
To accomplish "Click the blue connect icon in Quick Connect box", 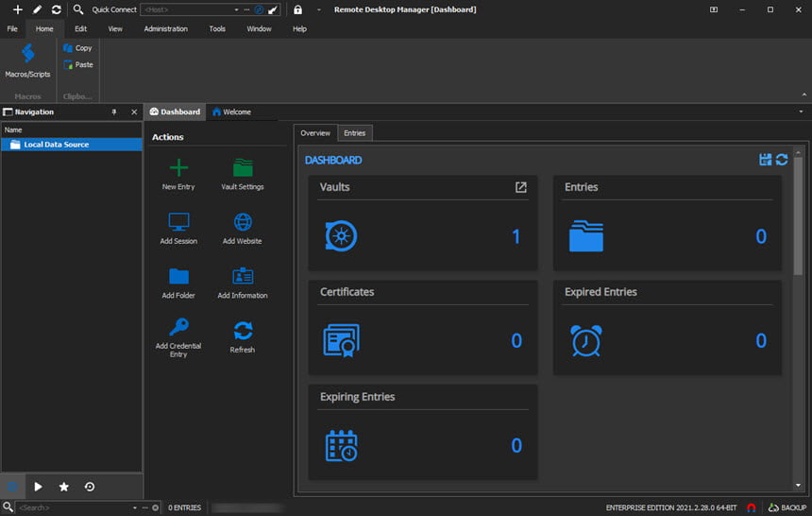I will (259, 9).
